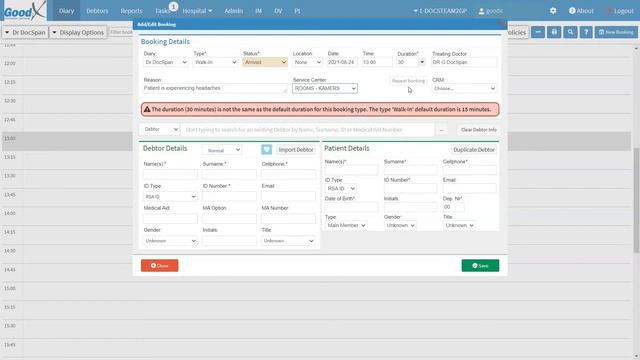
Task: Open the Tasks menu
Action: [162, 11]
